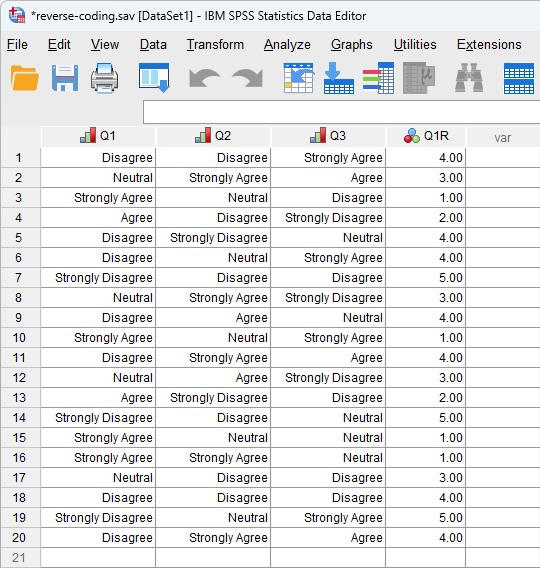Click the Go to variable icon
The width and height of the screenshot is (540, 568).
click(339, 78)
